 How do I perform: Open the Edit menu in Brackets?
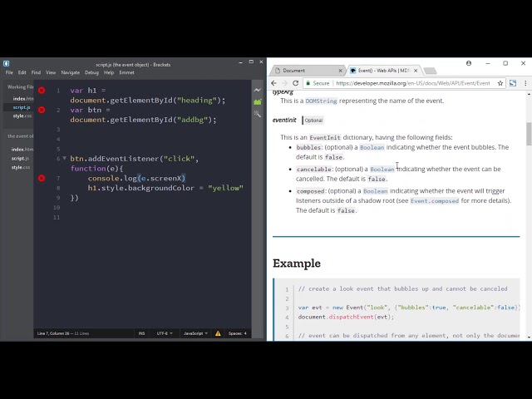click(x=22, y=72)
